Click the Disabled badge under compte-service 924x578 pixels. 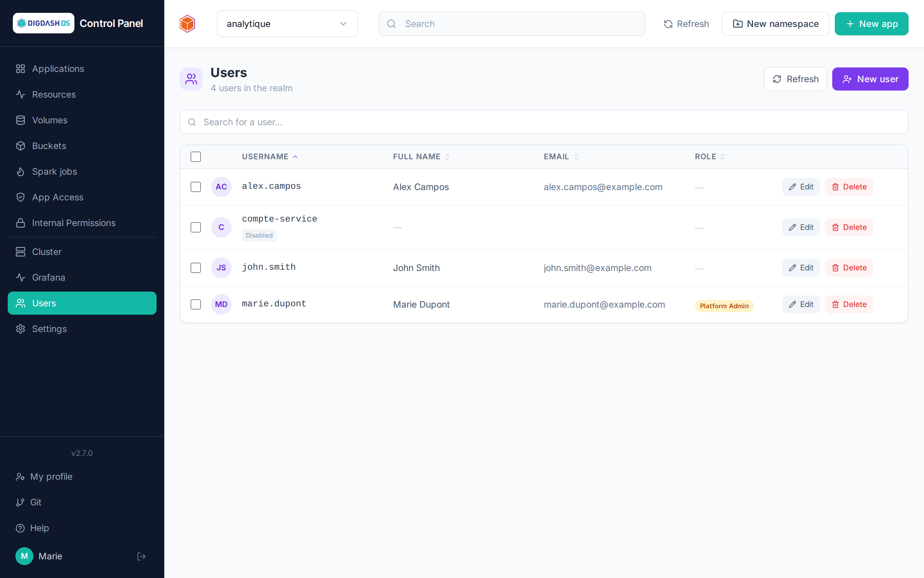[259, 235]
